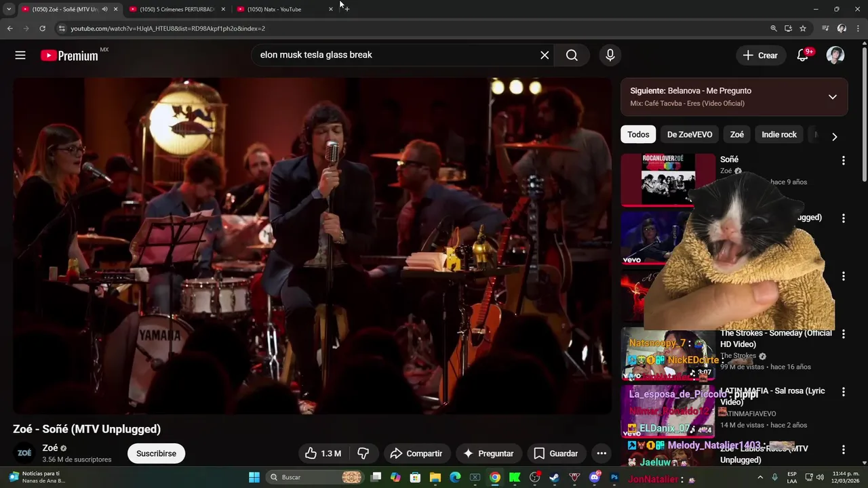Open the browser tab search dropdown

click(9, 9)
